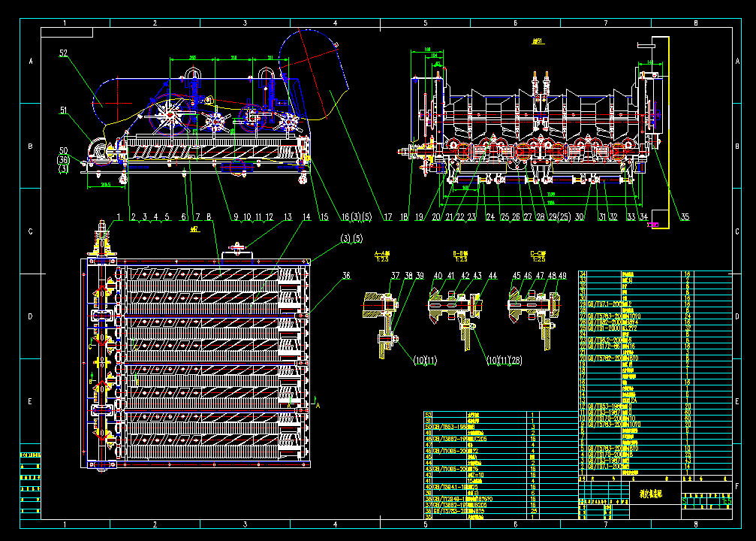
Task: Select balloon callout 52 on the front view
Action: coord(63,53)
